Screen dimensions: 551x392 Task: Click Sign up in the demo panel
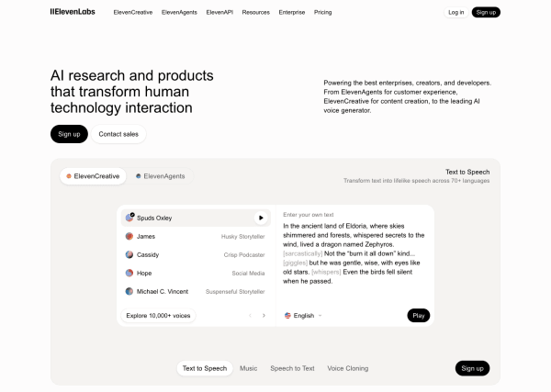(x=472, y=368)
